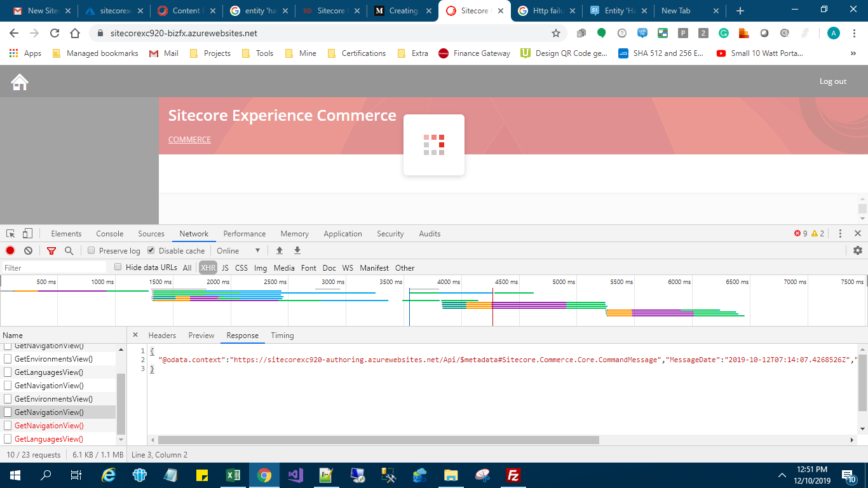Open Managed bookmarks folder
868x488 pixels.
[x=95, y=53]
